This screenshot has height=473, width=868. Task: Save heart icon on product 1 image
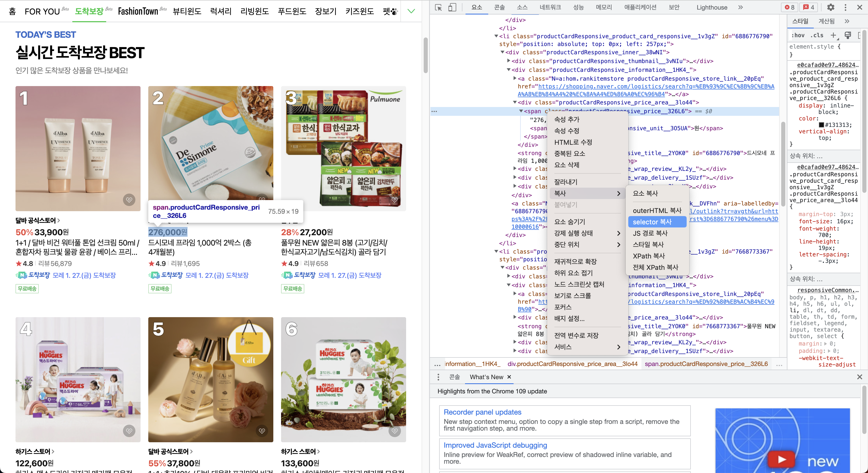[129, 200]
